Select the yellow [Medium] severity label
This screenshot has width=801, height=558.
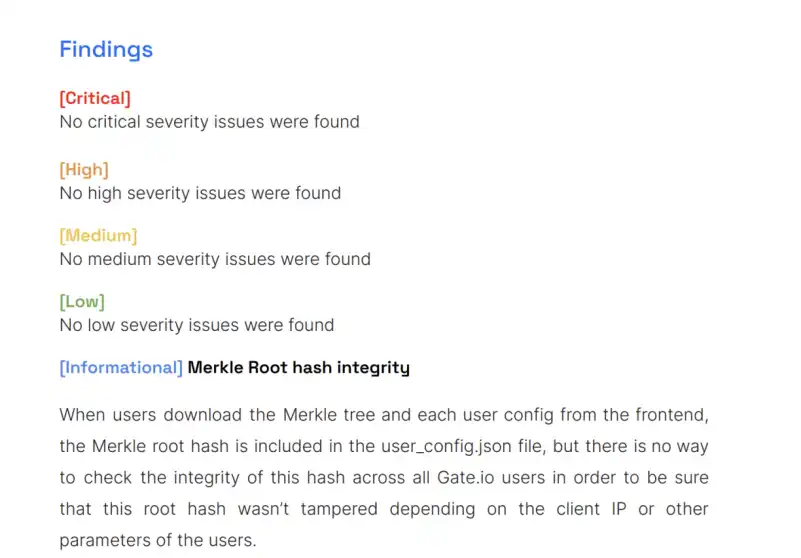[x=98, y=235]
